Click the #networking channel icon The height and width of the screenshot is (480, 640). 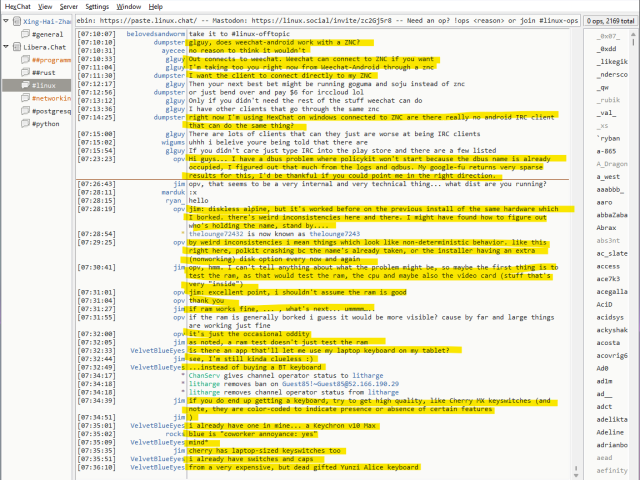click(x=25, y=98)
